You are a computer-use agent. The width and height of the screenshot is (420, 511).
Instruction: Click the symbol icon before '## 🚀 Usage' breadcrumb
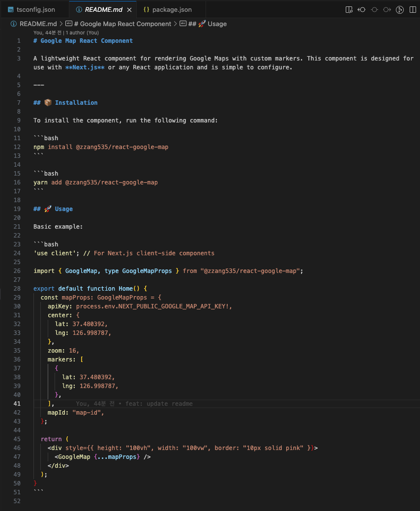pos(183,24)
